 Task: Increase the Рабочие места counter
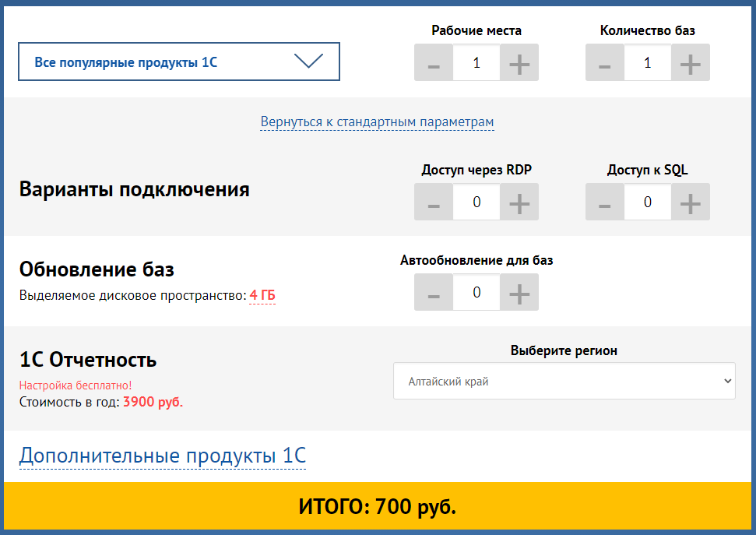pos(519,62)
